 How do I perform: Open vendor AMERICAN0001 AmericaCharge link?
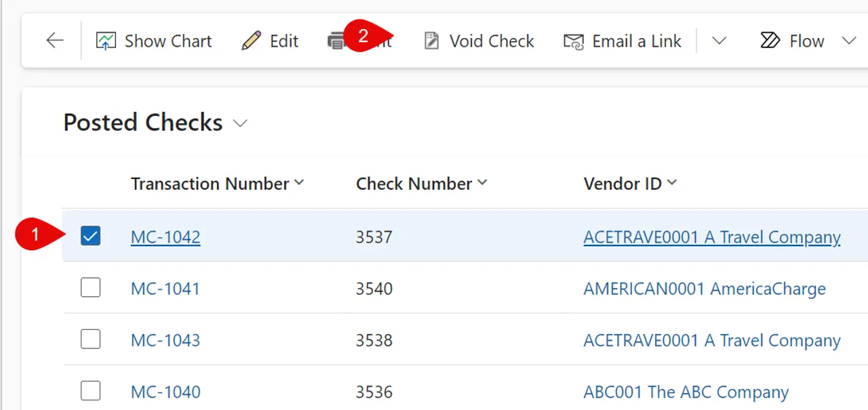click(x=704, y=289)
